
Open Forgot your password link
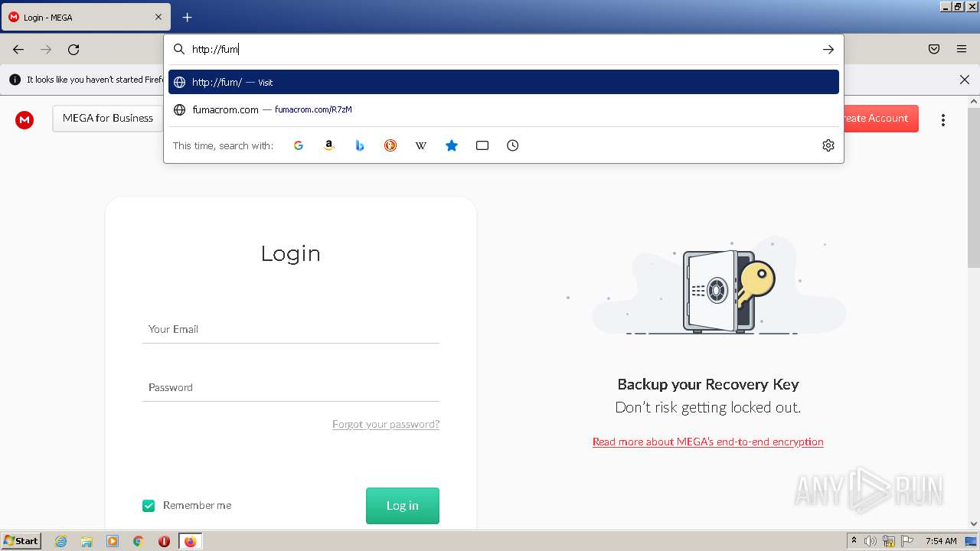click(386, 424)
